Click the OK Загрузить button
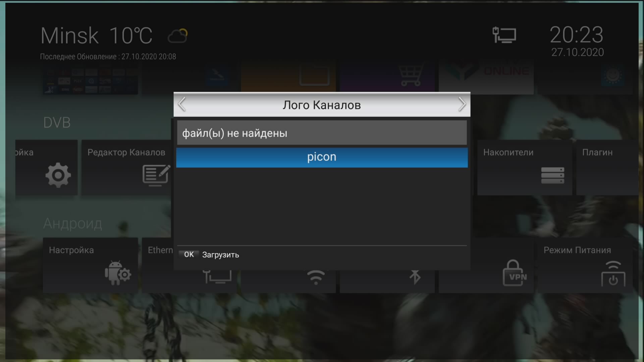This screenshot has height=362, width=644. point(209,255)
